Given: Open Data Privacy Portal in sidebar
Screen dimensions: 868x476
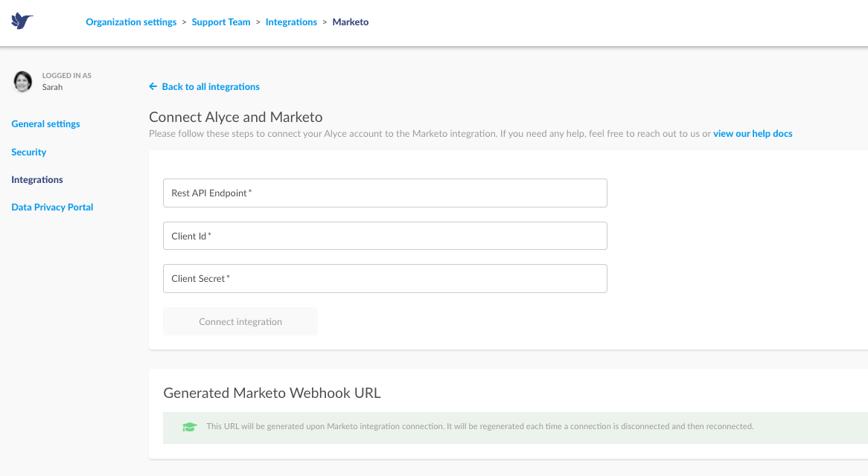Looking at the screenshot, I should click(52, 208).
